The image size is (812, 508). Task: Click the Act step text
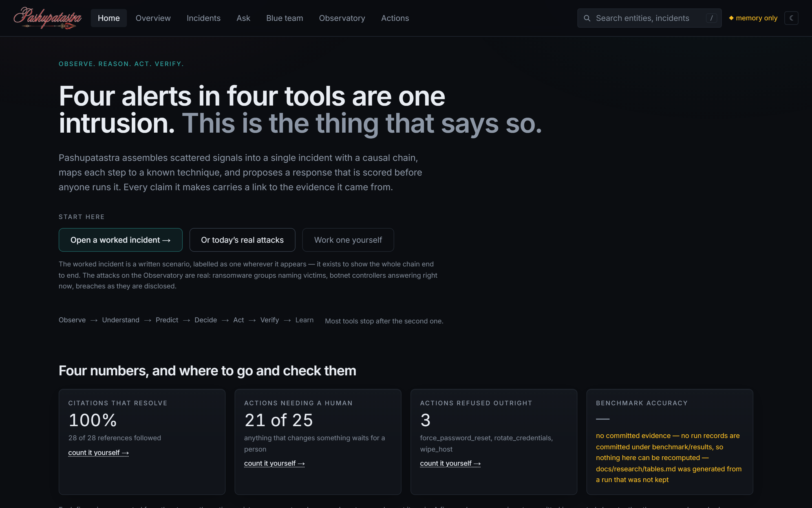point(239,320)
